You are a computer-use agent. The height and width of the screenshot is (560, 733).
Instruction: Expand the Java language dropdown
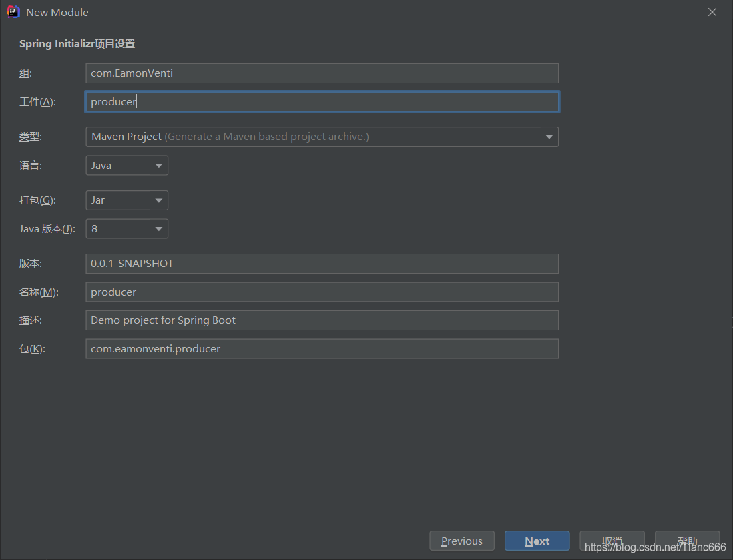point(127,166)
